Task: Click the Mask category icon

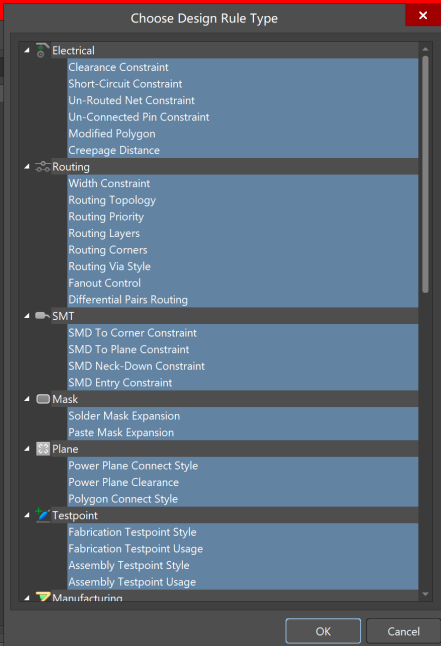Action: coord(43,399)
